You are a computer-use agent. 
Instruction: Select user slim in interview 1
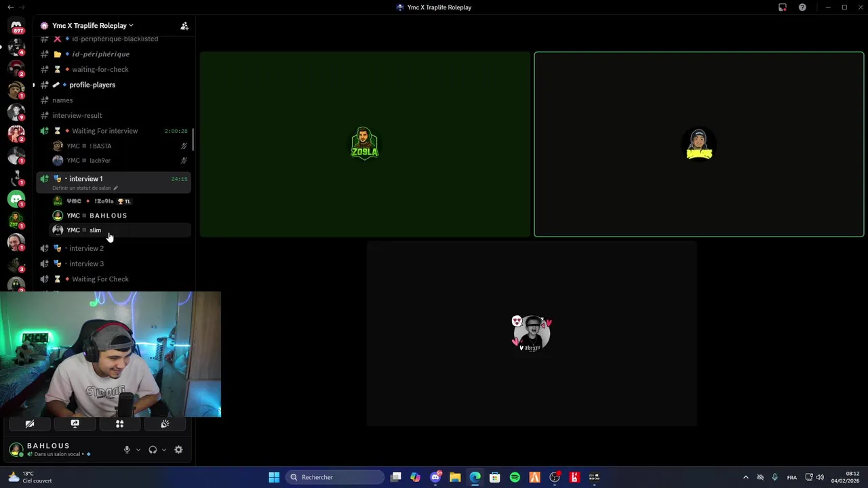(119, 230)
